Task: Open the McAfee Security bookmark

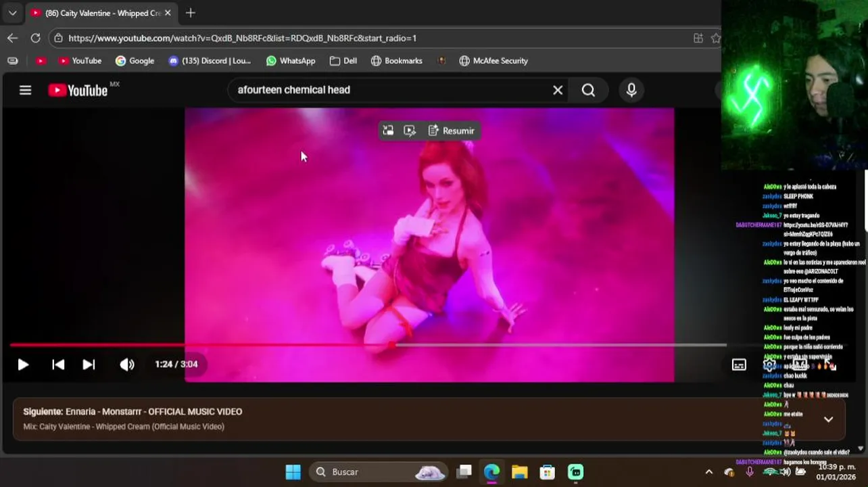Action: pos(493,61)
